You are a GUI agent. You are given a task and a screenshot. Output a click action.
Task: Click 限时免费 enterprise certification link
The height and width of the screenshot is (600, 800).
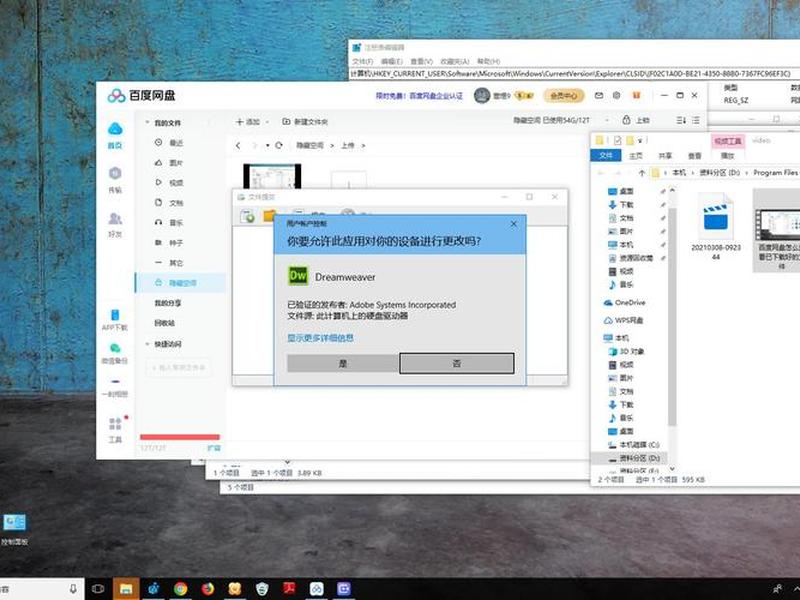point(419,95)
